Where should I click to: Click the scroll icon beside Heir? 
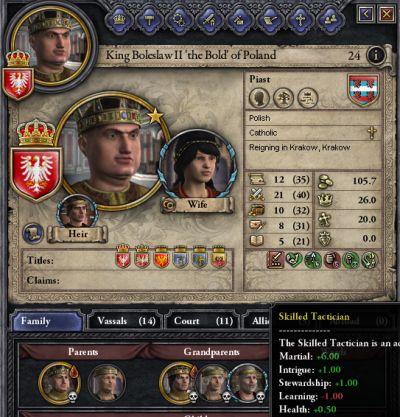[33, 233]
